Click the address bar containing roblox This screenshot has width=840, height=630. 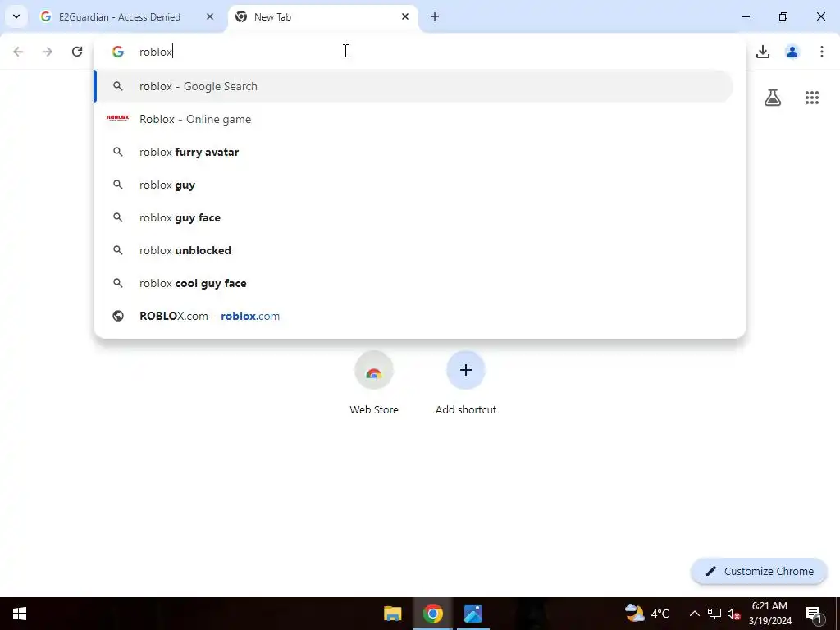[x=420, y=52]
